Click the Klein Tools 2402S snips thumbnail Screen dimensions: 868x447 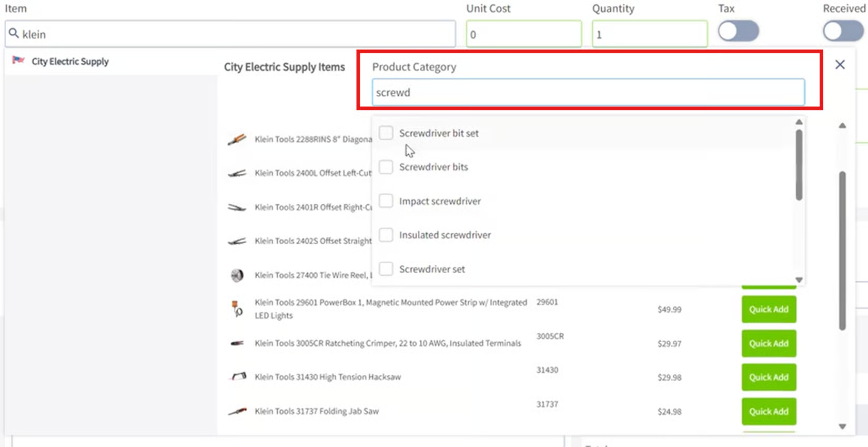(237, 241)
